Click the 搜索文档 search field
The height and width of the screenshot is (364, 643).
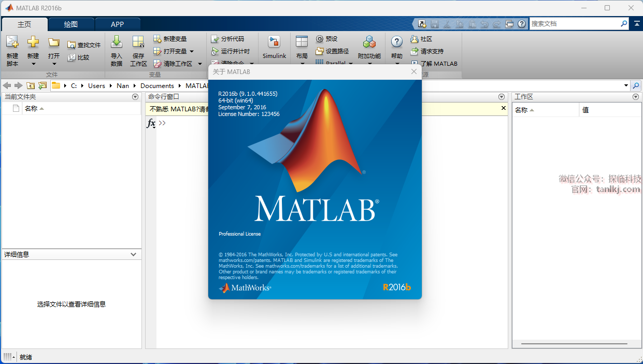pos(574,24)
